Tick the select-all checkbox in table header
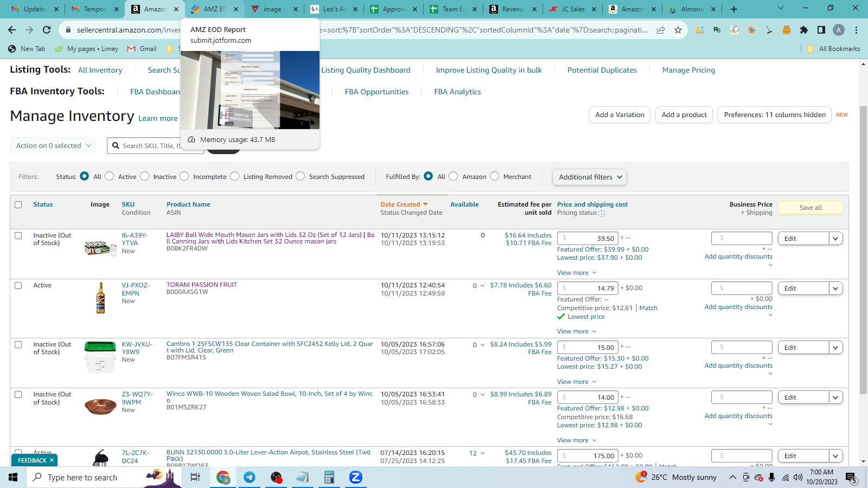The height and width of the screenshot is (488, 868). (x=18, y=205)
